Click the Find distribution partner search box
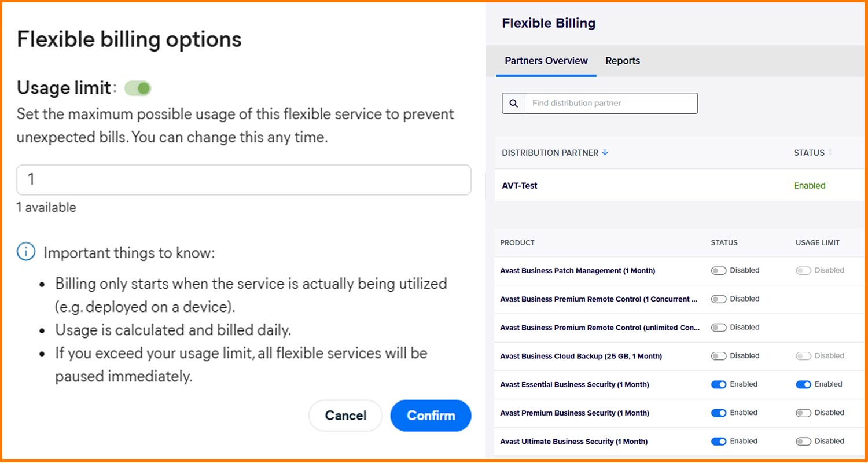 pos(612,103)
